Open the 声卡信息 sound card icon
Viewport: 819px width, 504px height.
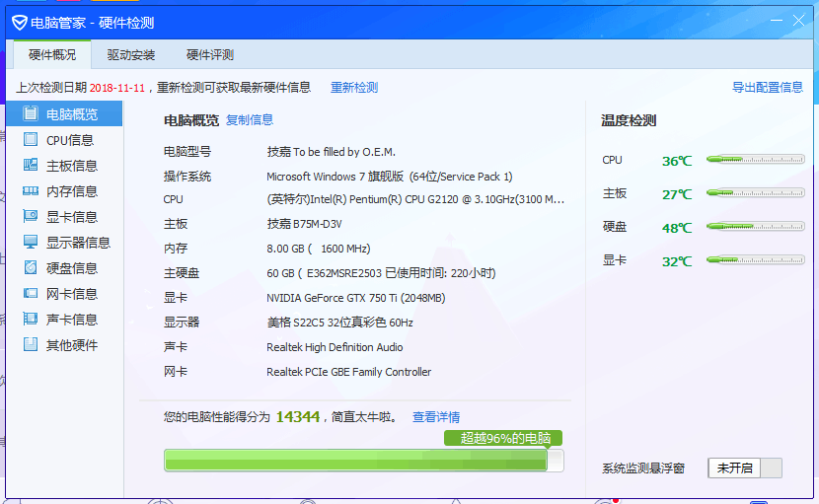point(31,319)
